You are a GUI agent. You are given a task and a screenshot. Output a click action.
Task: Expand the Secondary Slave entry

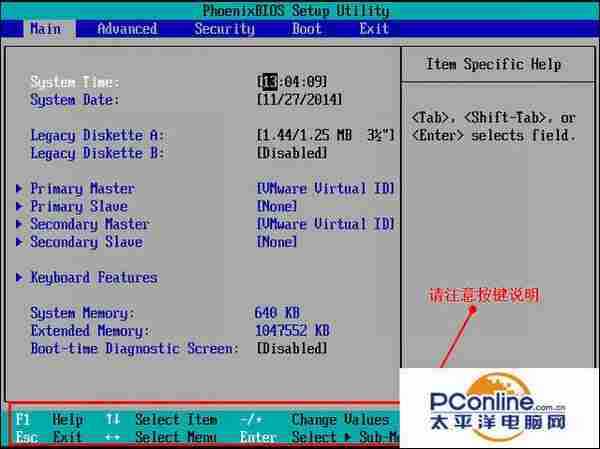click(85, 242)
